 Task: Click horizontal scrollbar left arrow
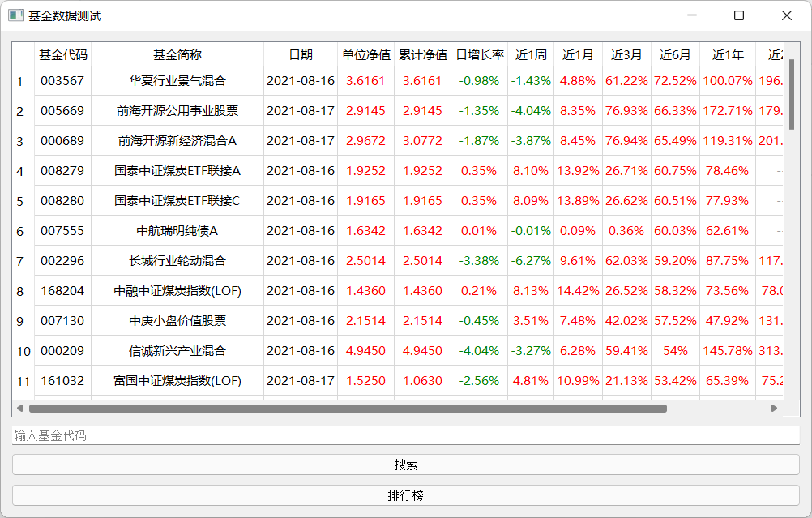tap(19, 409)
